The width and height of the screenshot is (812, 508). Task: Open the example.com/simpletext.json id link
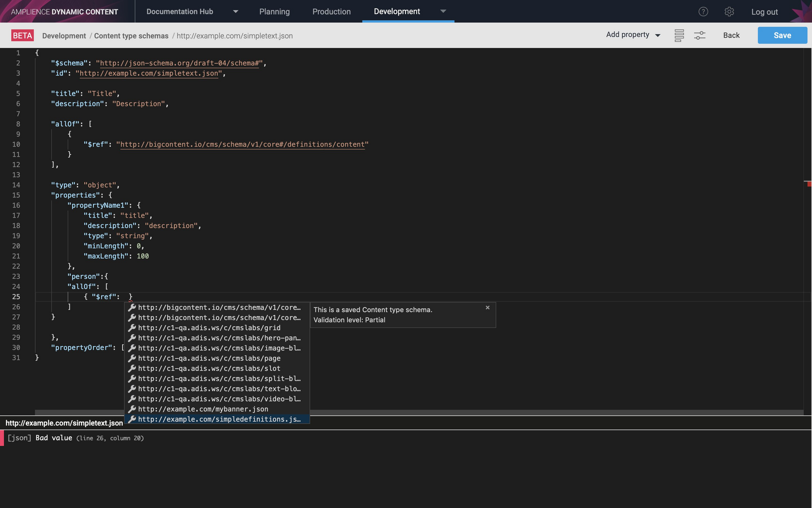click(149, 73)
